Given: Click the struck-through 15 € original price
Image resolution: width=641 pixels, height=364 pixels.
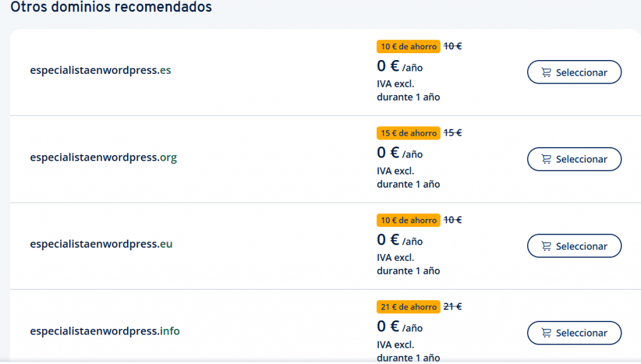Looking at the screenshot, I should 453,133.
